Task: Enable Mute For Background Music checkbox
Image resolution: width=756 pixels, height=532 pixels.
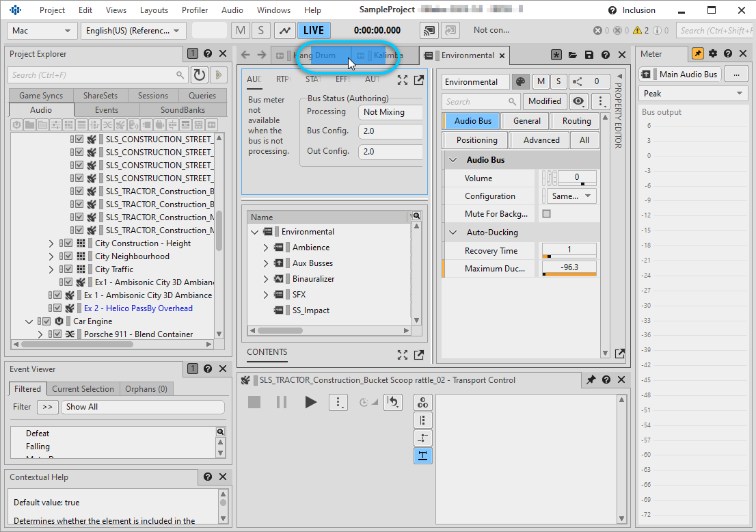Action: 546,214
